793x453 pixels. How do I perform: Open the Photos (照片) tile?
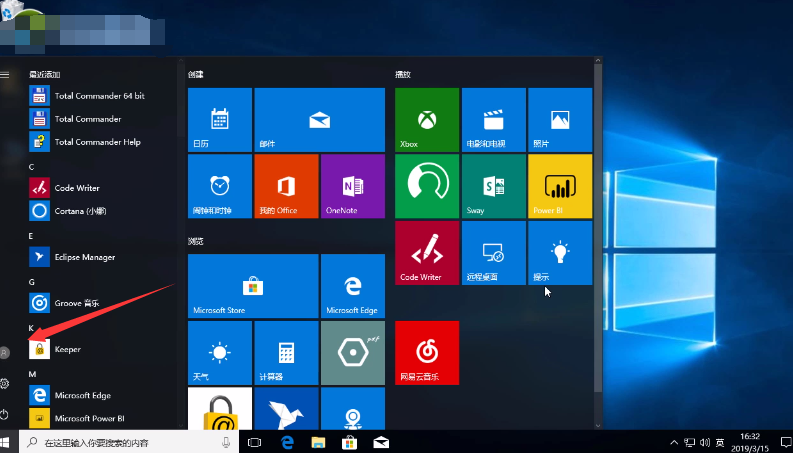pos(560,120)
